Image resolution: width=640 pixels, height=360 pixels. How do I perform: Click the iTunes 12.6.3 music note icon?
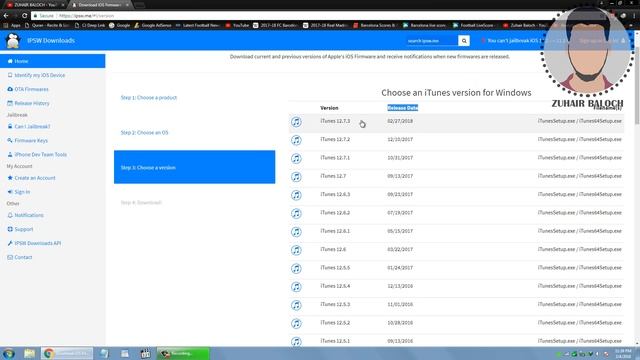point(296,195)
